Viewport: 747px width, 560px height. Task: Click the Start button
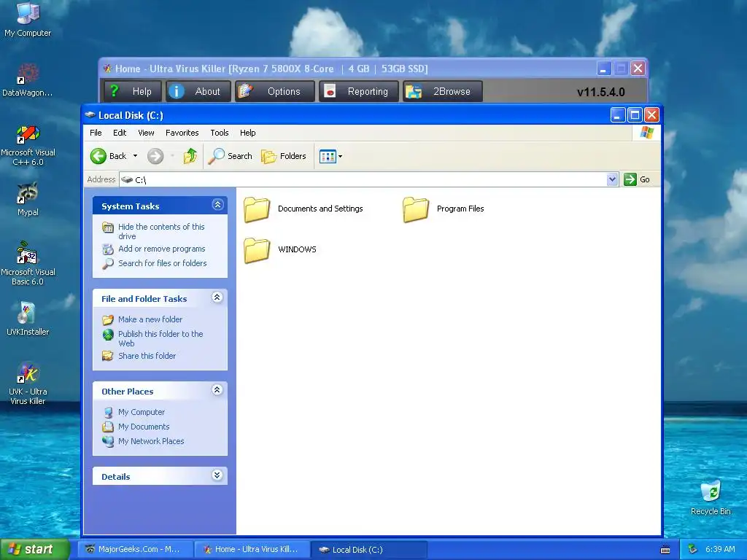pyautogui.click(x=35, y=550)
